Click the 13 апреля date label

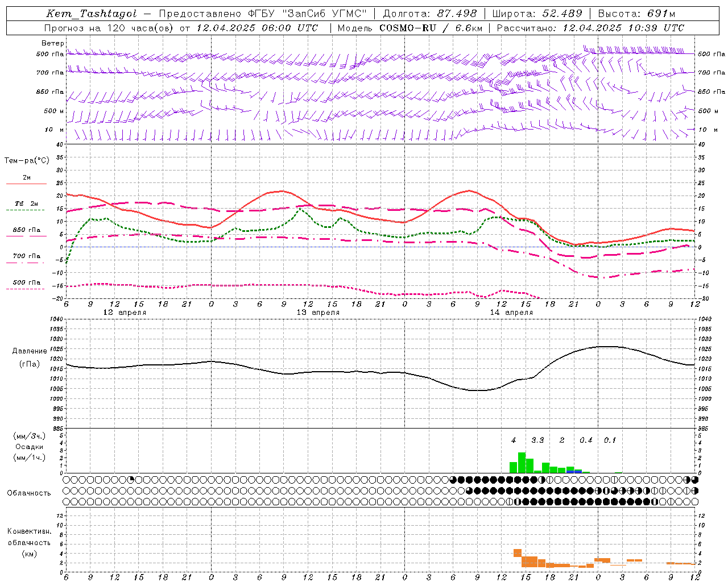click(x=318, y=313)
